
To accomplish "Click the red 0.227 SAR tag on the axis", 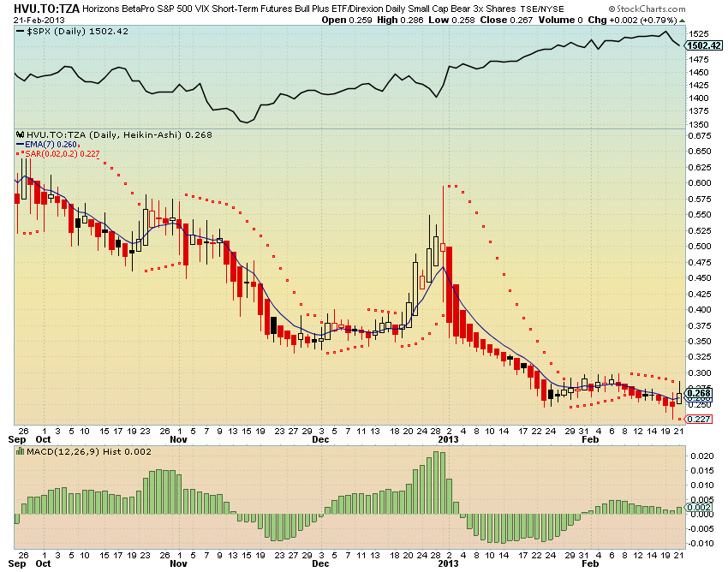I will 699,420.
